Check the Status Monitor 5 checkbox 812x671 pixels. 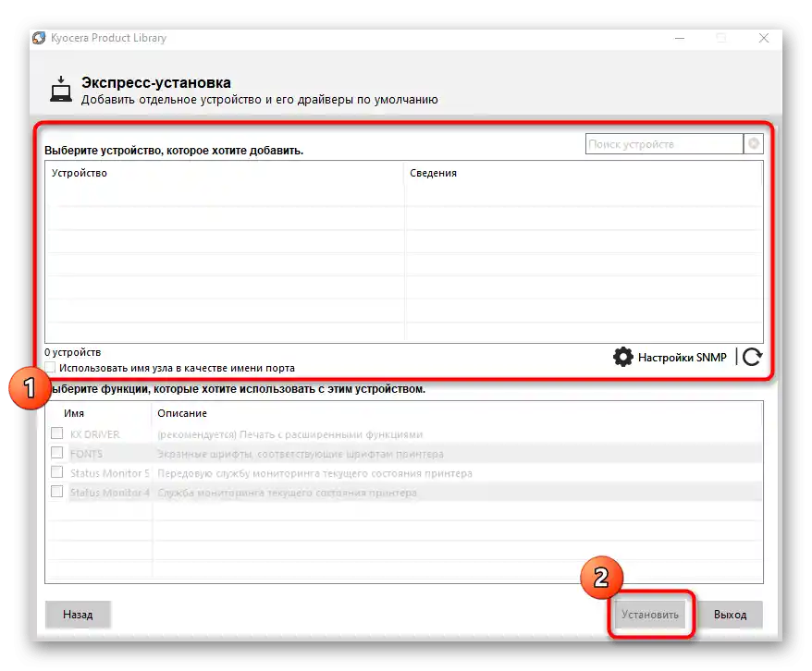[57, 471]
